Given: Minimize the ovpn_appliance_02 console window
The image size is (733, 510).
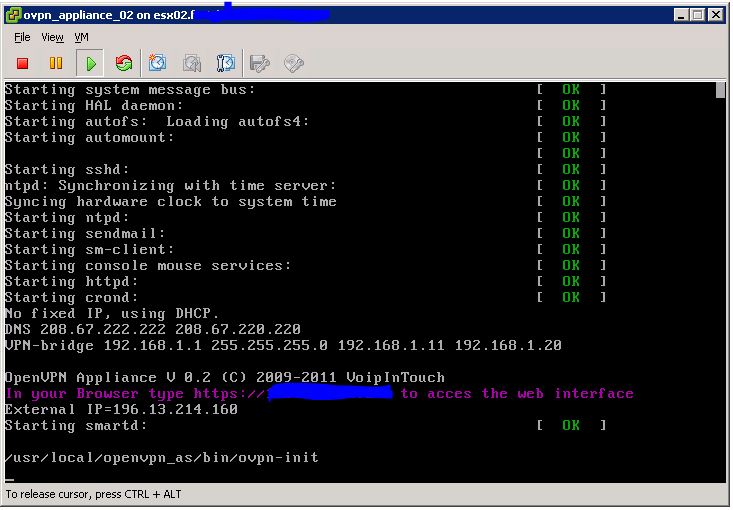Looking at the screenshot, I should click(682, 15).
